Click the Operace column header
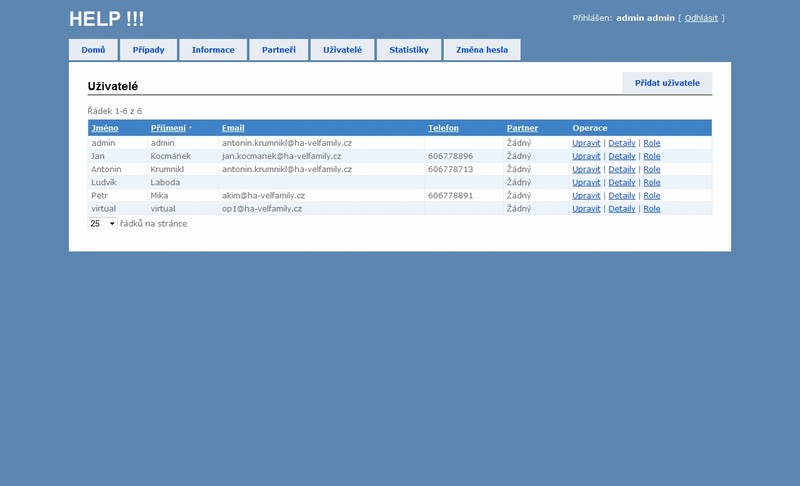This screenshot has width=800, height=486. click(x=590, y=128)
